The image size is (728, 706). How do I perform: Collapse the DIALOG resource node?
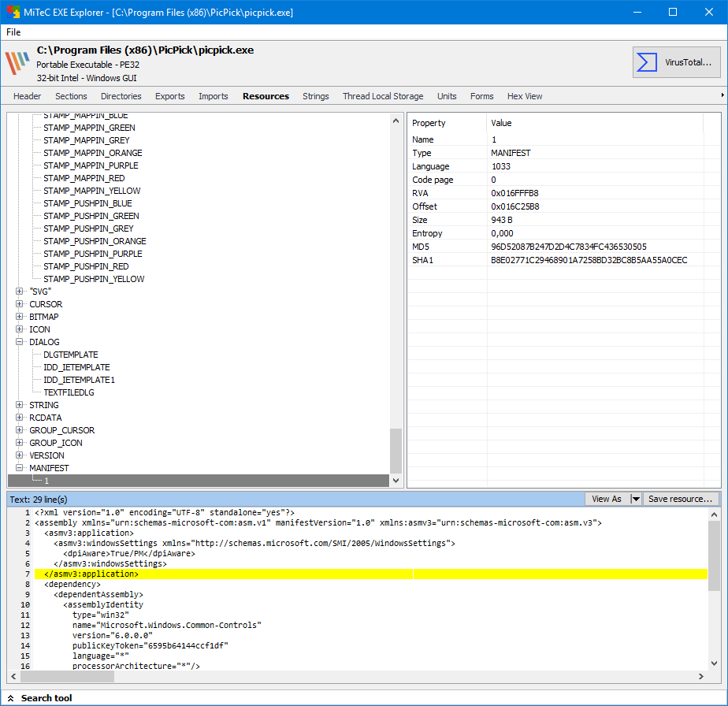(20, 341)
